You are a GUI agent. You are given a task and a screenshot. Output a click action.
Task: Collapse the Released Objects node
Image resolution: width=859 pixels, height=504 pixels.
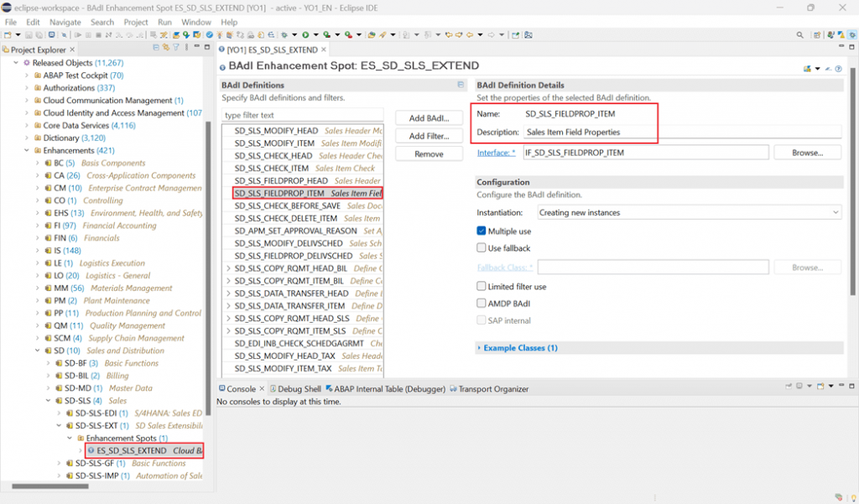pyautogui.click(x=16, y=63)
